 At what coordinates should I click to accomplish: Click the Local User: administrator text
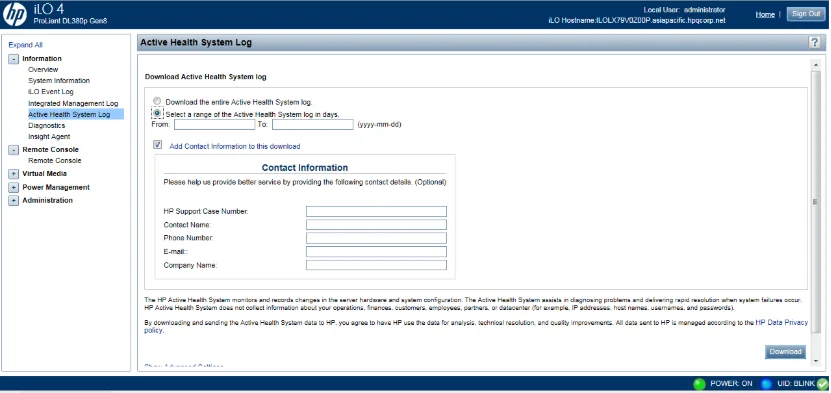pos(684,10)
